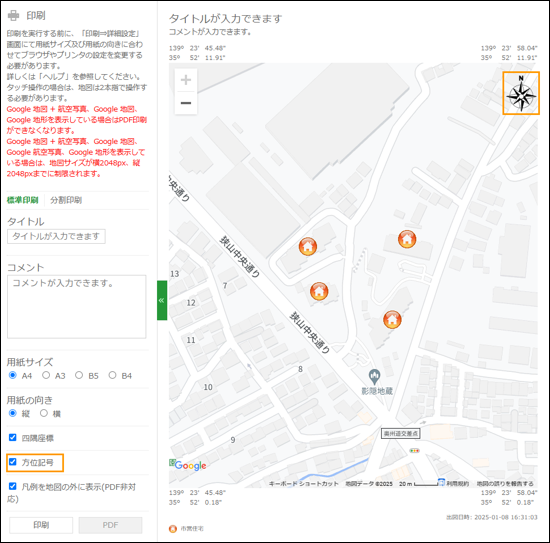Click the 印刷 button
Image resolution: width=550 pixels, height=543 pixels.
pyautogui.click(x=41, y=525)
